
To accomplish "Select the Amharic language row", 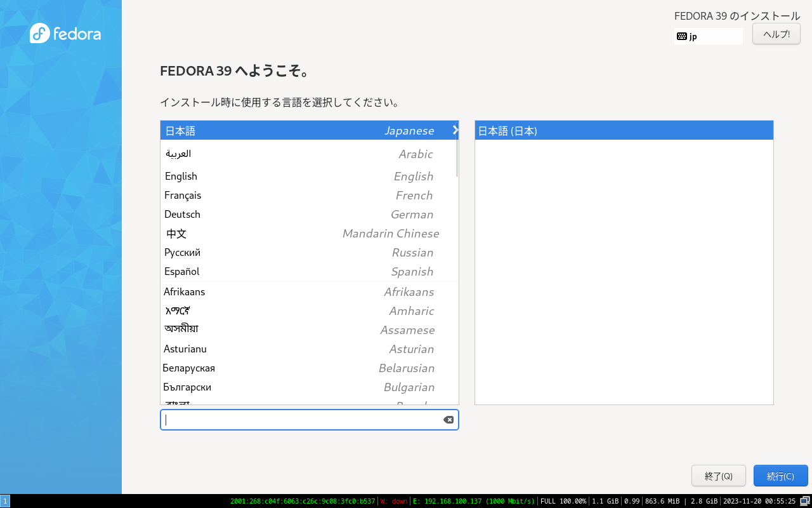I will [x=308, y=311].
